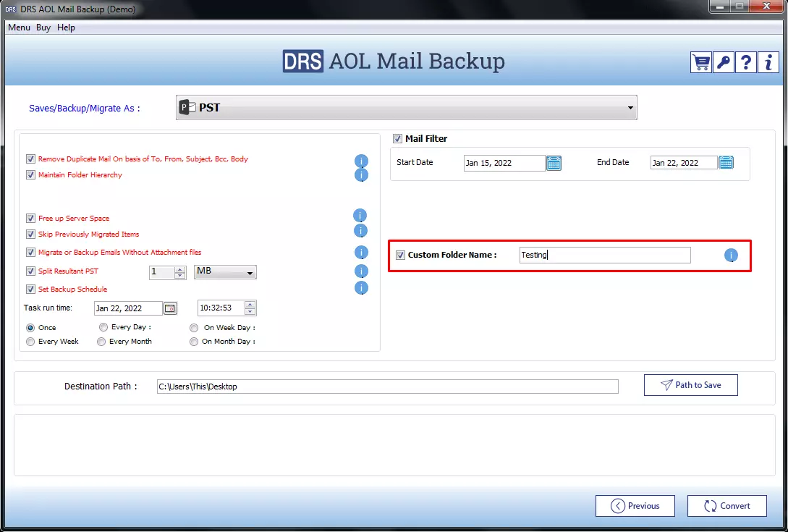Select the Every Week radio button
This screenshot has width=788, height=532.
[30, 342]
